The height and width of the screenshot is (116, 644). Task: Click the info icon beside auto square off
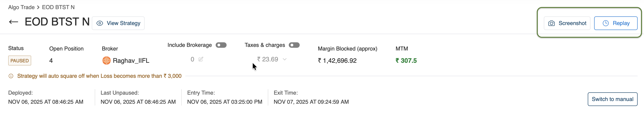point(11,76)
